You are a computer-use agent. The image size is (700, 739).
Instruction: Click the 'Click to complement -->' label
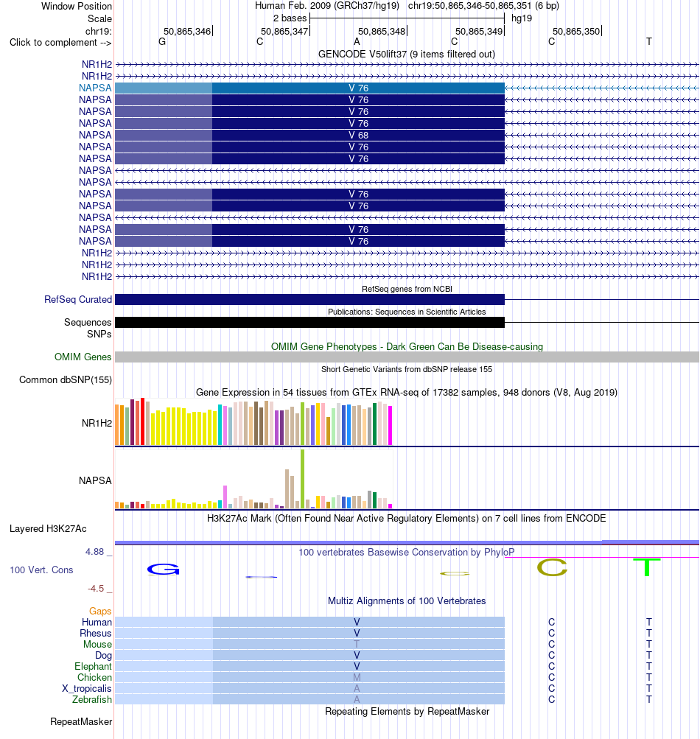pos(60,43)
